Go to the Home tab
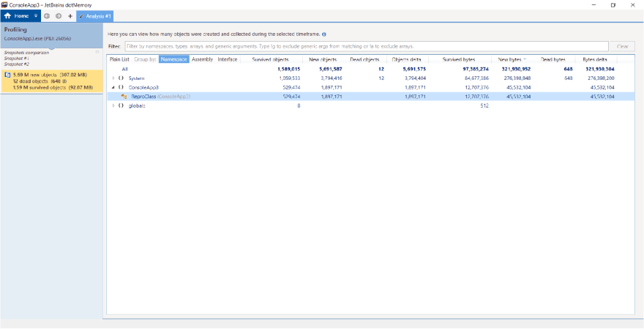 (x=16, y=16)
